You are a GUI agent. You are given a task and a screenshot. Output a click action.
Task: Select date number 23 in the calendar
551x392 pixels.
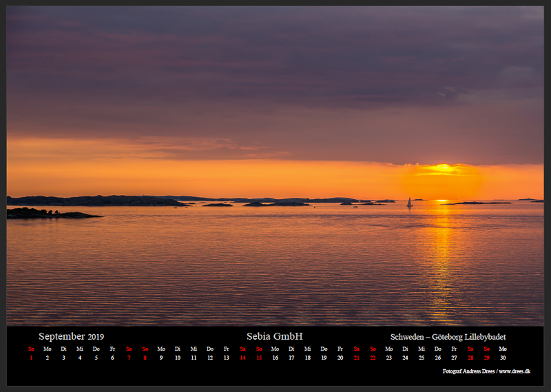pos(389,358)
